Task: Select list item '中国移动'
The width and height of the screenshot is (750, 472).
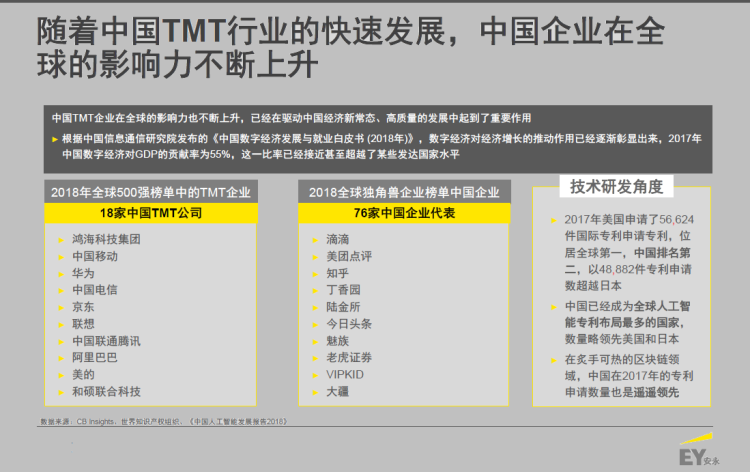Action: [95, 256]
